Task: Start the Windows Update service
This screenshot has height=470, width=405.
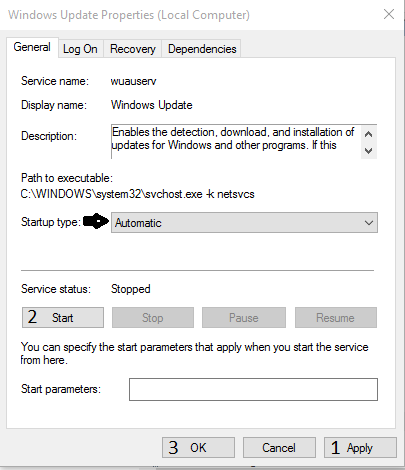Action: tap(63, 318)
